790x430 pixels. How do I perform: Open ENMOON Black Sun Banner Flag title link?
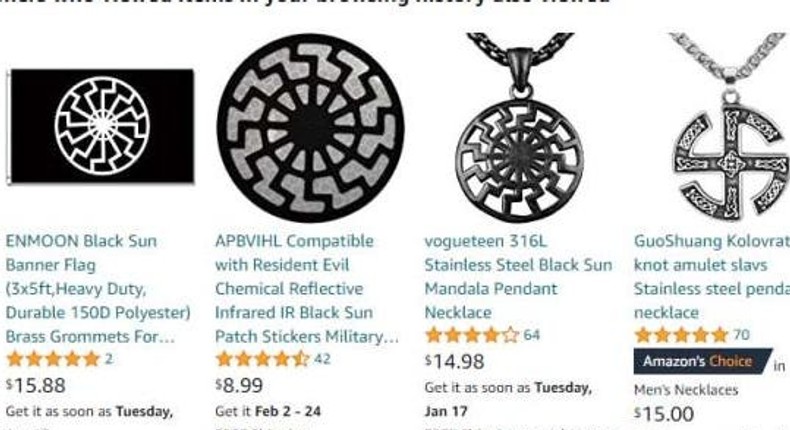(x=98, y=289)
